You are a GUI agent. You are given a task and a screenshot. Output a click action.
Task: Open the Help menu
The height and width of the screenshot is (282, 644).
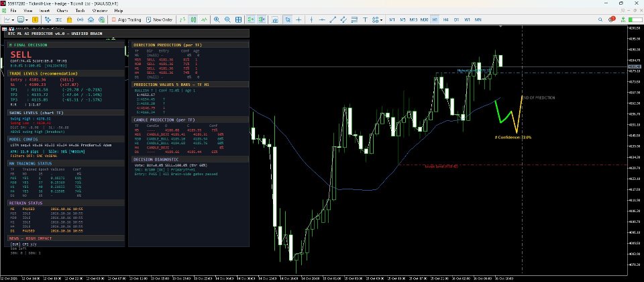coord(119,10)
